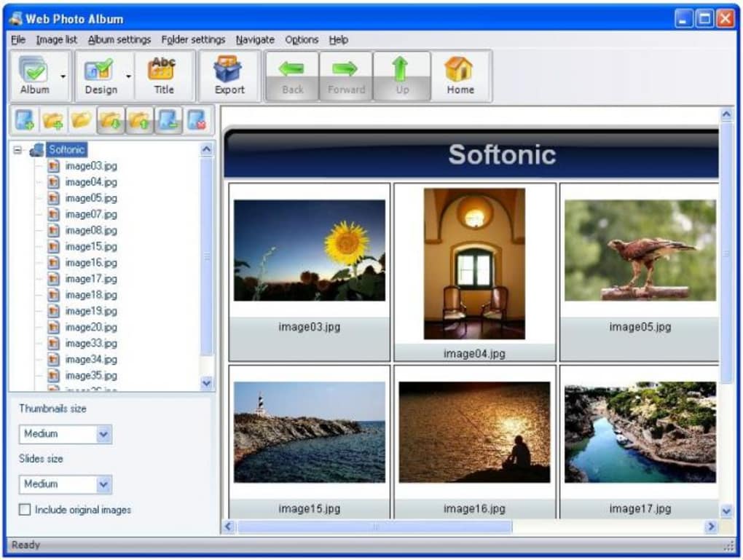Select image07.jpg in the file tree

click(x=91, y=214)
